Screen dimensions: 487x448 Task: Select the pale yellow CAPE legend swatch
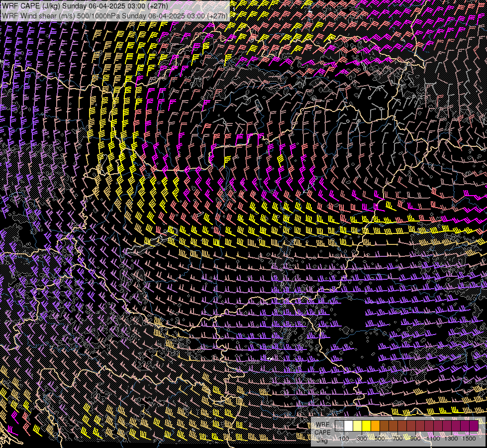point(358,426)
